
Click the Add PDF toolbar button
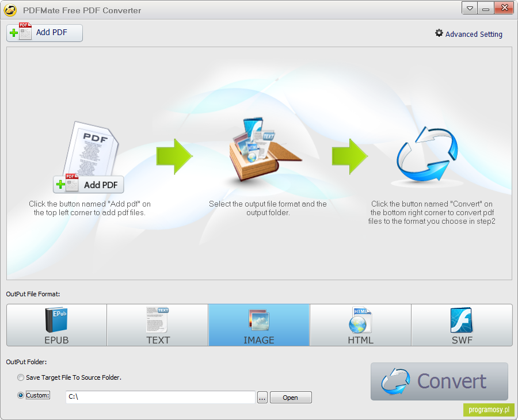(44, 33)
